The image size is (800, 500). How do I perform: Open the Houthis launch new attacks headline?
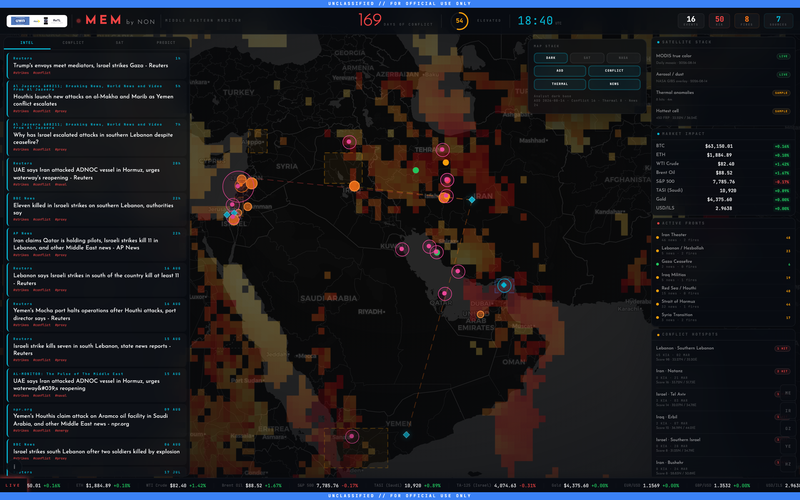pos(97,99)
